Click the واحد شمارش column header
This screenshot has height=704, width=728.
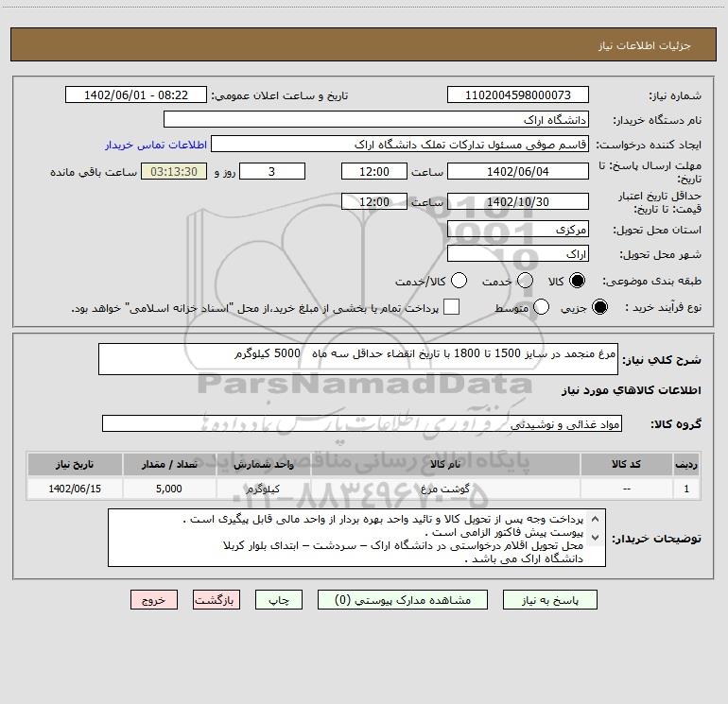(263, 464)
